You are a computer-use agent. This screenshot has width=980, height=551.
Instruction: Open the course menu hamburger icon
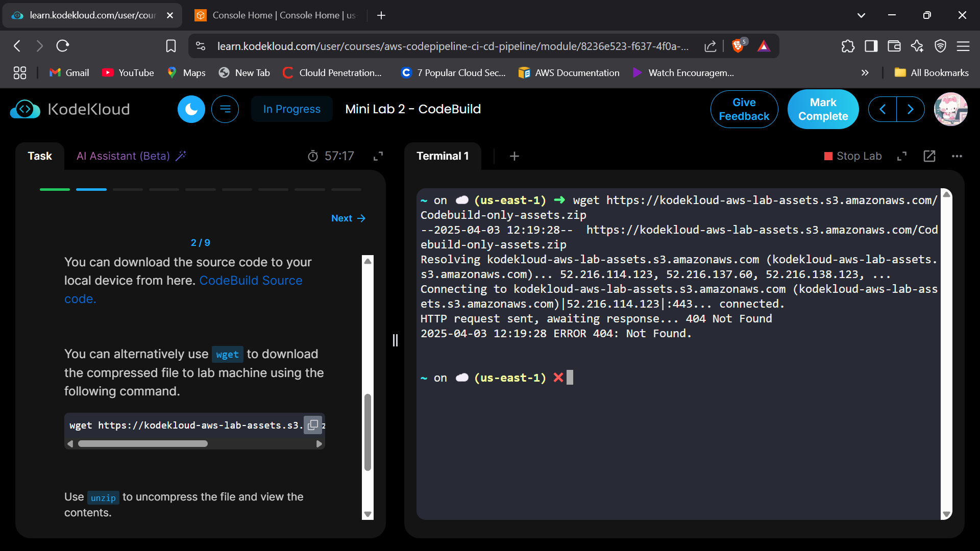tap(225, 109)
